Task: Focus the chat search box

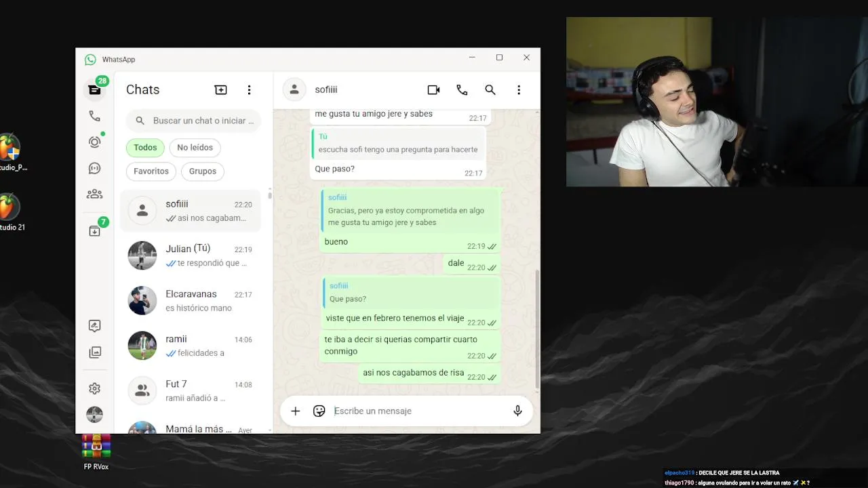Action: click(193, 121)
